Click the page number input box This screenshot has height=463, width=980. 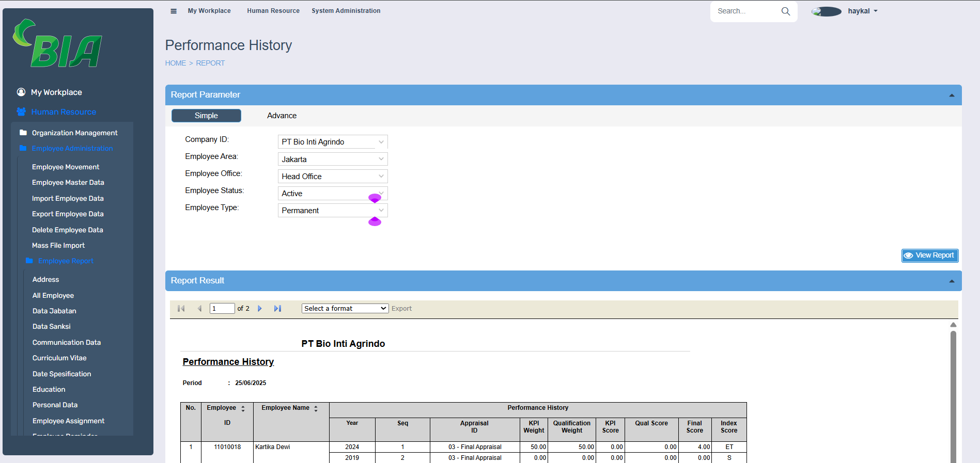pos(222,309)
